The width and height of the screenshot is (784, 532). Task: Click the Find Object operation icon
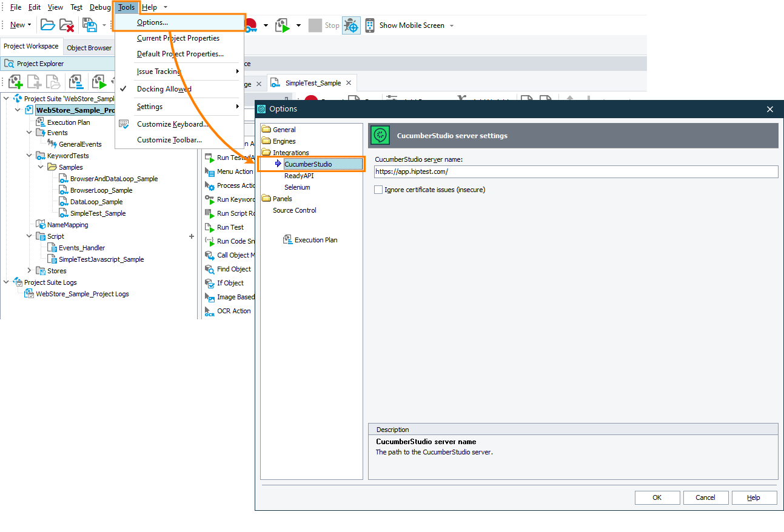click(209, 270)
